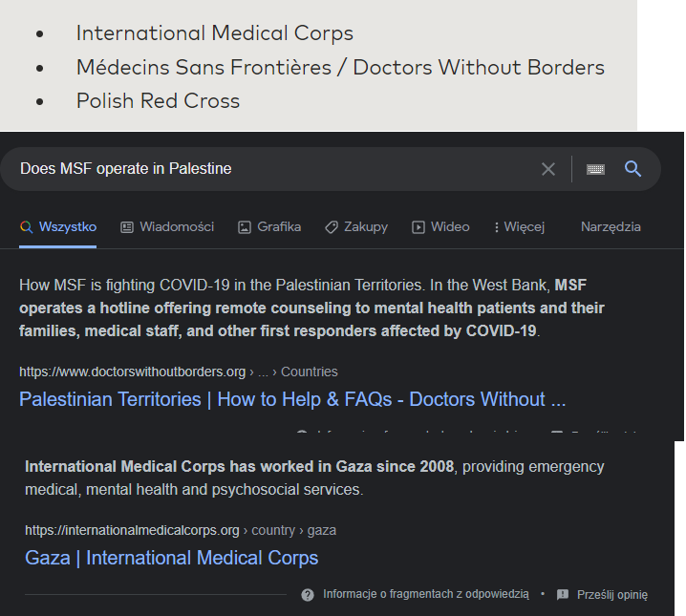The image size is (686, 616).
Task: Select the Wszystko search tab
Action: point(58,227)
